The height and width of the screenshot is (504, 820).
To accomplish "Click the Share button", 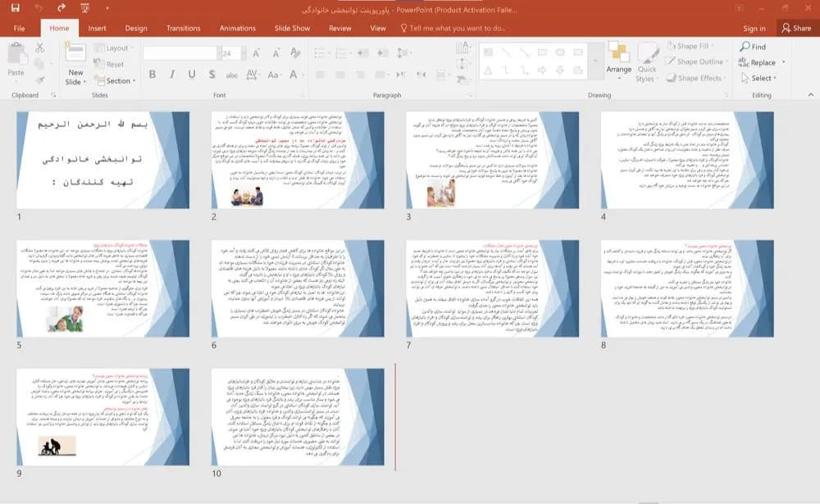I will 796,28.
